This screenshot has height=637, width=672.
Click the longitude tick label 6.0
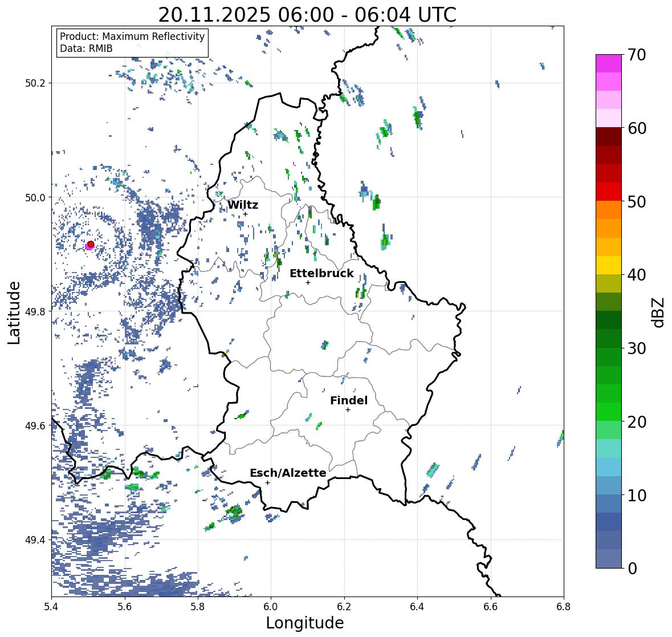tap(271, 607)
